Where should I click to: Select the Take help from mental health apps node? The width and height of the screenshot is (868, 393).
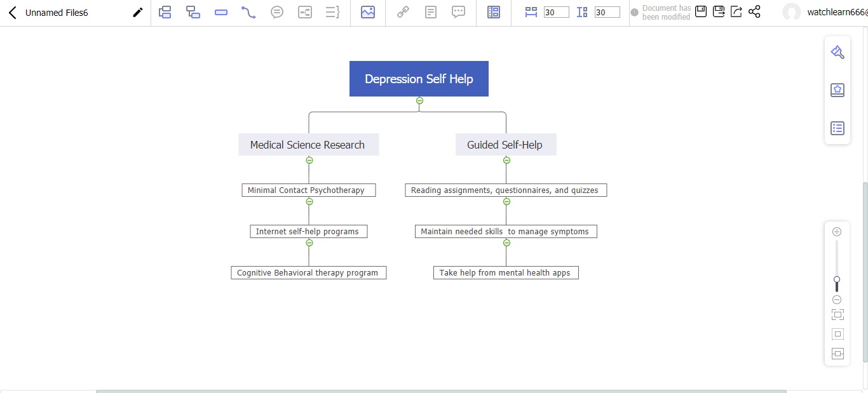(x=506, y=273)
